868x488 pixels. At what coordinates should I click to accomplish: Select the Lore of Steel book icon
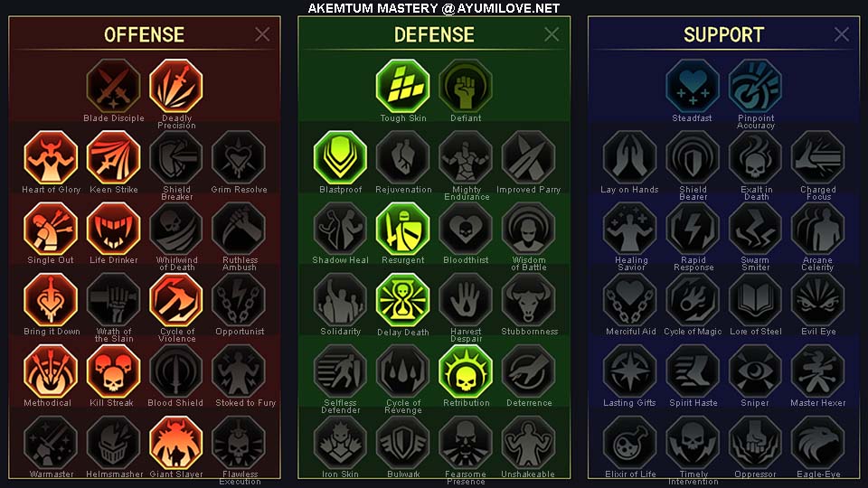pyautogui.click(x=755, y=300)
